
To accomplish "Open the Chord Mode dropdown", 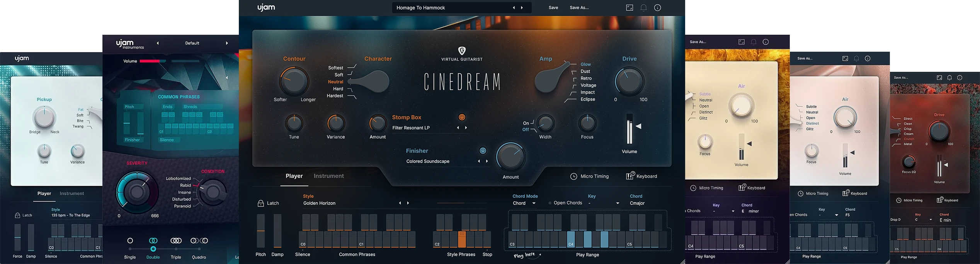I will point(524,203).
